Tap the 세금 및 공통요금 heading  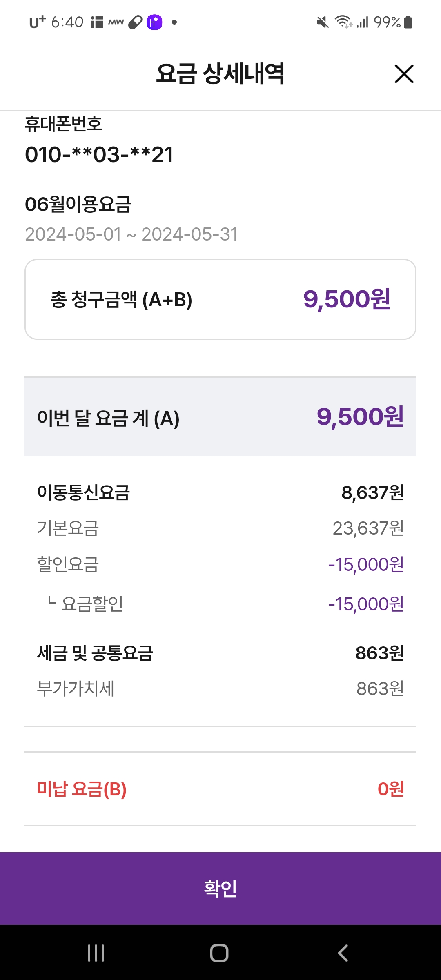[95, 653]
